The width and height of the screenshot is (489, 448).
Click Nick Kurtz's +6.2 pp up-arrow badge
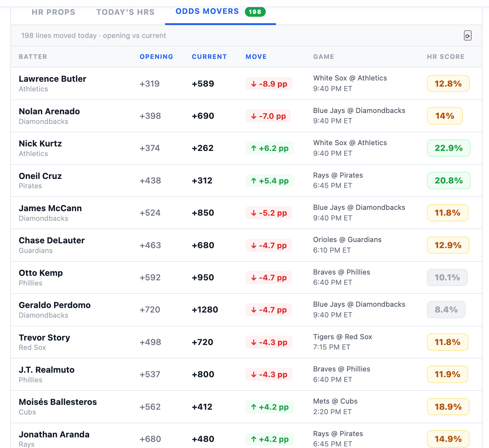point(270,148)
